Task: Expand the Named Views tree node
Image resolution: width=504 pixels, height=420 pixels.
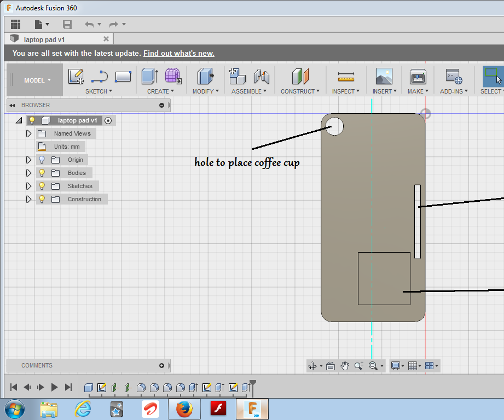Action: (29, 133)
